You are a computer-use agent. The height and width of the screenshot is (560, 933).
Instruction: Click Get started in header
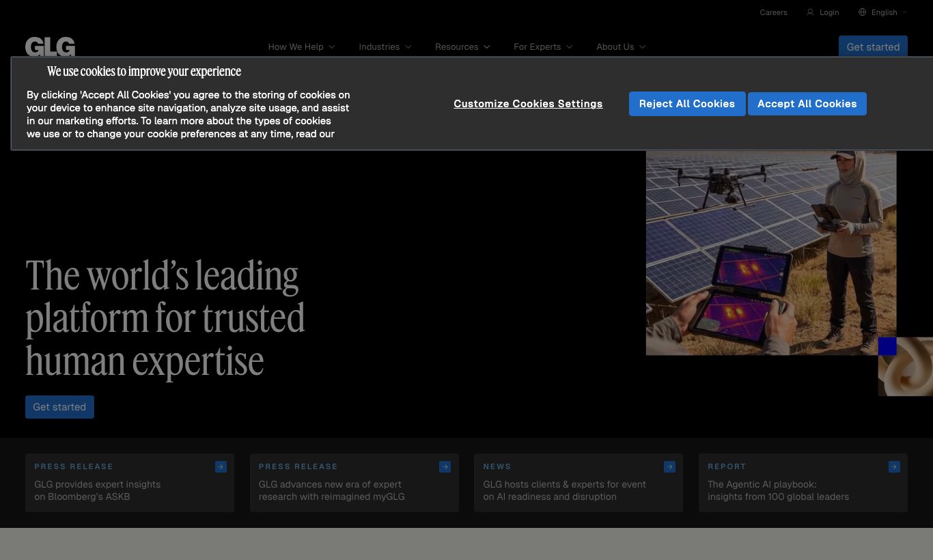[x=873, y=46]
